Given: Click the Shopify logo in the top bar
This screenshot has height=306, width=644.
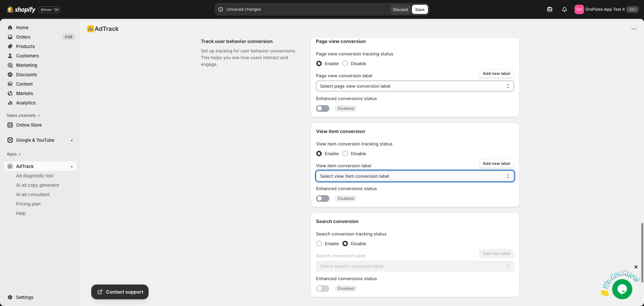Looking at the screenshot, I should pos(21,9).
